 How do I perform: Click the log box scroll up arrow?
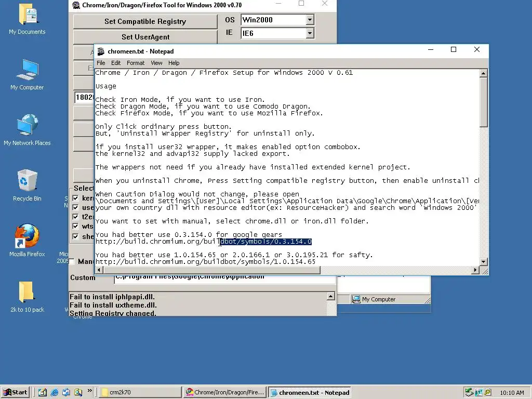(x=330, y=297)
